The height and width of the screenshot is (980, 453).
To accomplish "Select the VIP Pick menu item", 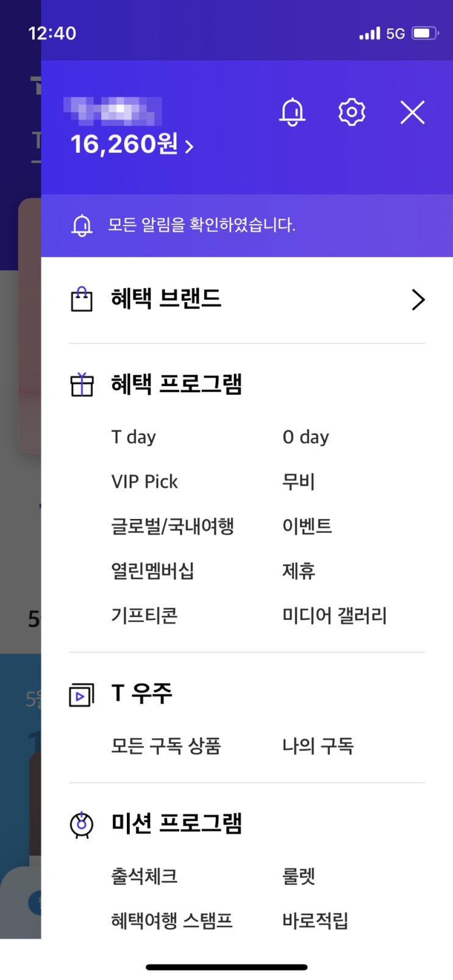I will pos(143,481).
